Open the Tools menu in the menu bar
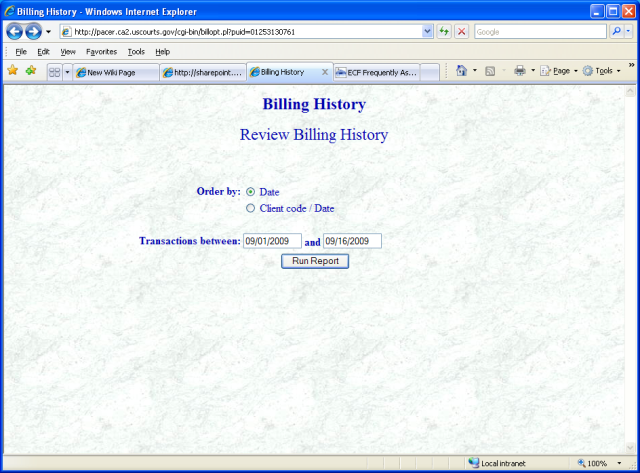Image resolution: width=640 pixels, height=473 pixels. click(x=136, y=52)
